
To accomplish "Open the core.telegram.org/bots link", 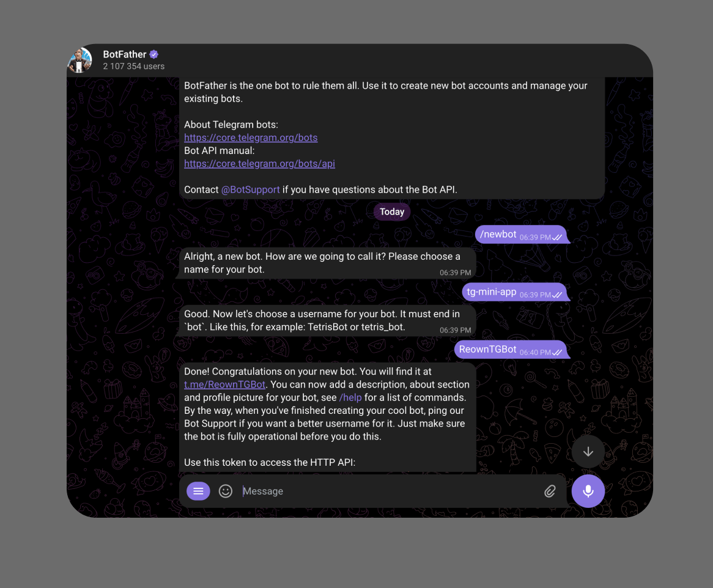I will pos(251,138).
